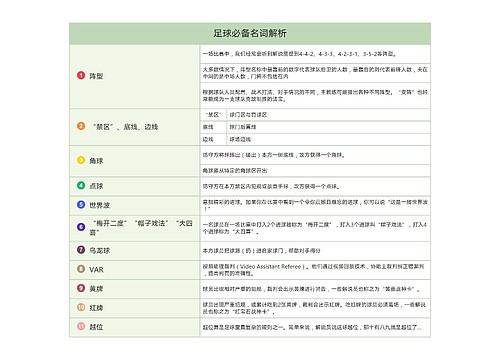
Task: Click the cell mentioning "变阵"
Action: pyautogui.click(x=315, y=96)
